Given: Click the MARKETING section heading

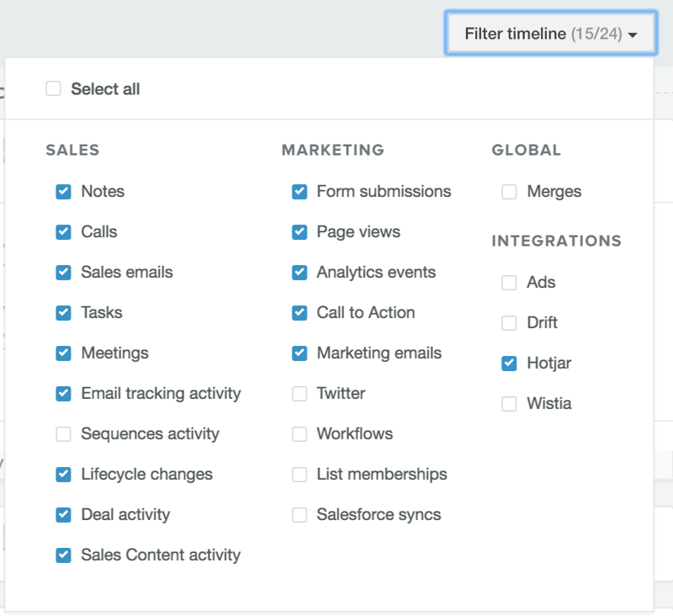Looking at the screenshot, I should (333, 150).
